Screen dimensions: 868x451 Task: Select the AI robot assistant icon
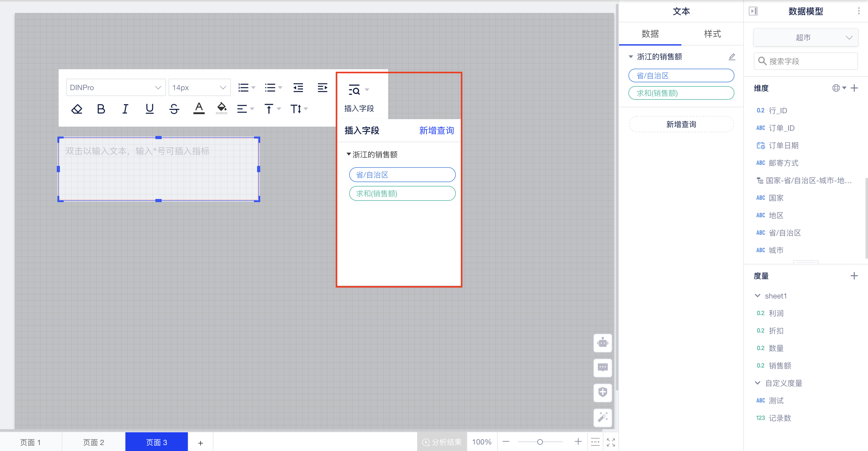coord(602,343)
